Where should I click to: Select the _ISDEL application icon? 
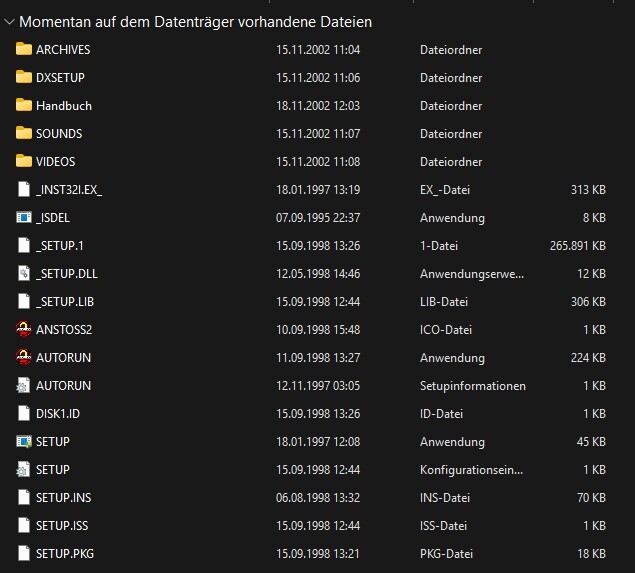click(x=24, y=217)
